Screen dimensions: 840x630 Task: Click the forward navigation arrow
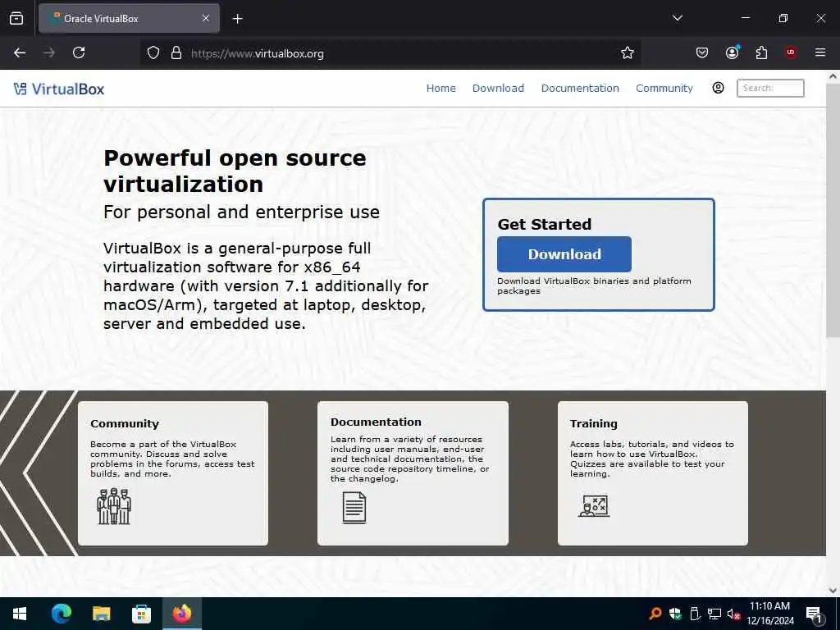pos(49,52)
